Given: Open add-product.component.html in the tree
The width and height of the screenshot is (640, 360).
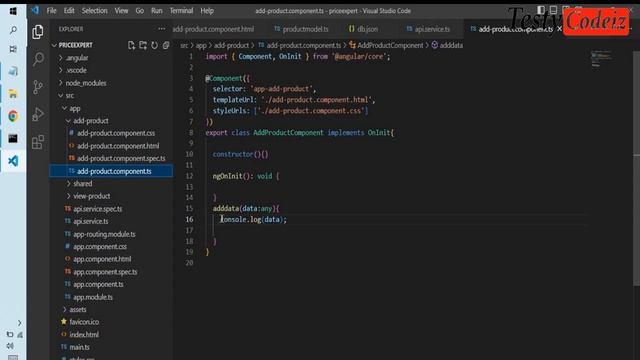Looking at the screenshot, I should 118,146.
